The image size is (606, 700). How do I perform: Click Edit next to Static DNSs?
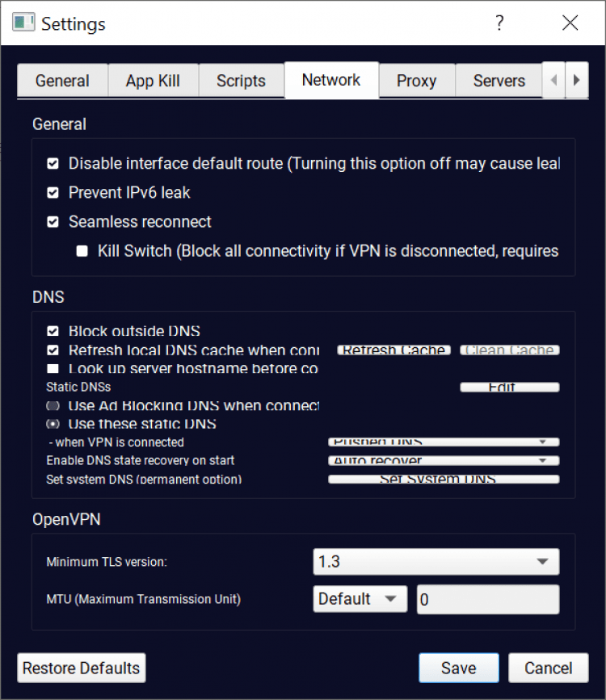click(509, 388)
